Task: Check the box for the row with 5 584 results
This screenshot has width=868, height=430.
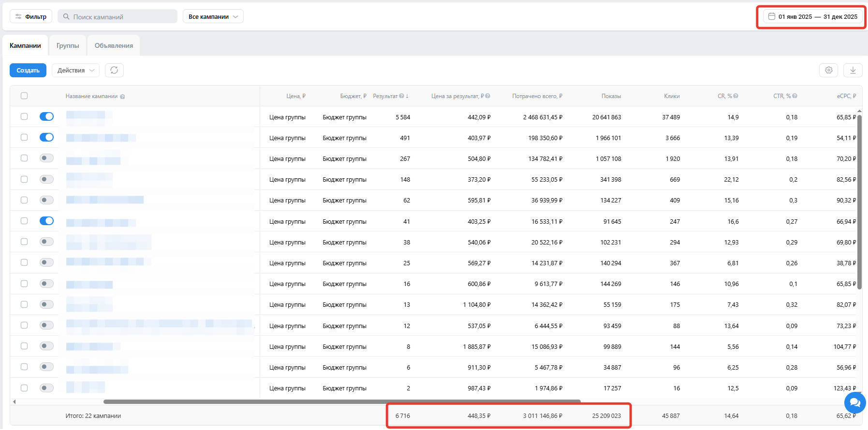Action: tap(24, 116)
